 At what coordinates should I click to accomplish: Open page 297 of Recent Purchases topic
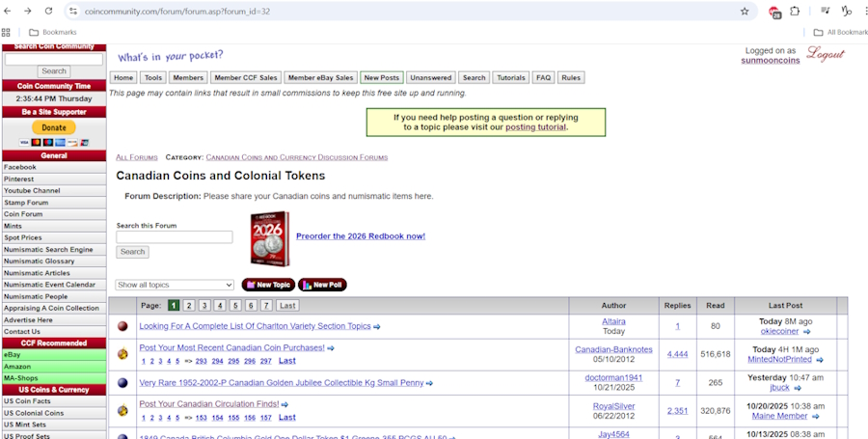pyautogui.click(x=266, y=361)
